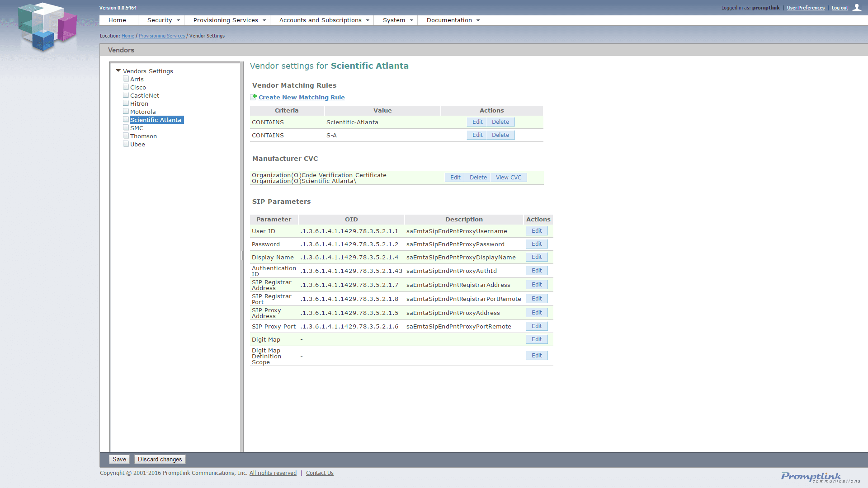Image resolution: width=868 pixels, height=488 pixels.
Task: Select Hitron in the vendor tree
Action: pyautogui.click(x=139, y=103)
